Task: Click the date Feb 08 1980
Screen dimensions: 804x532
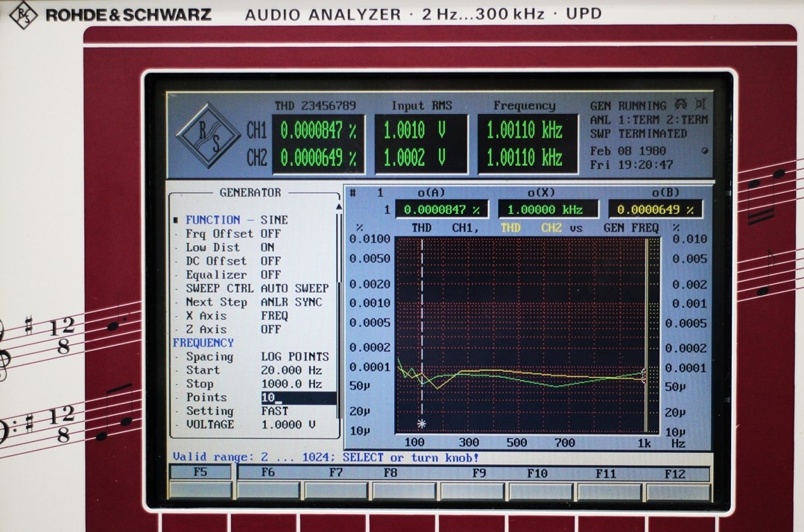Action: coord(627,151)
